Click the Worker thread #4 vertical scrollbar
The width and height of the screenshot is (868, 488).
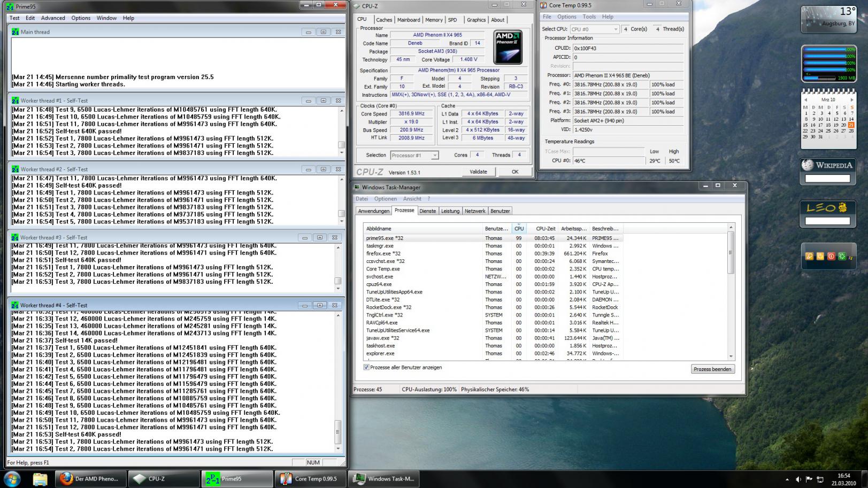337,382
